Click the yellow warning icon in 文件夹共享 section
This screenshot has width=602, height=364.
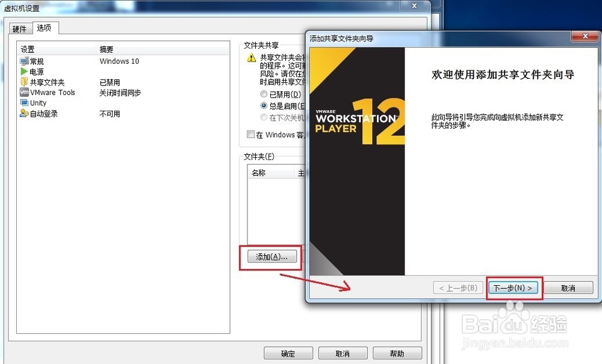click(x=251, y=58)
